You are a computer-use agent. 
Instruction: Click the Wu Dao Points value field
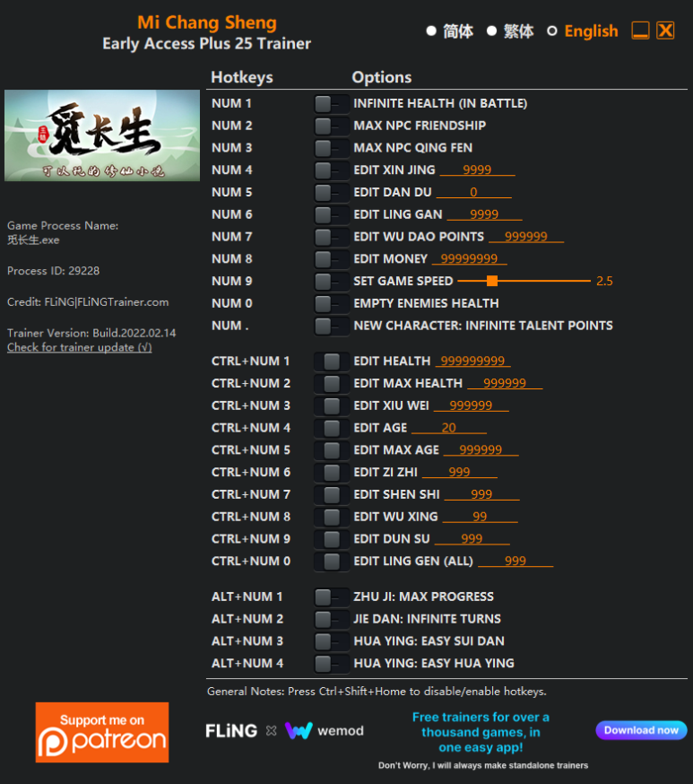(526, 237)
